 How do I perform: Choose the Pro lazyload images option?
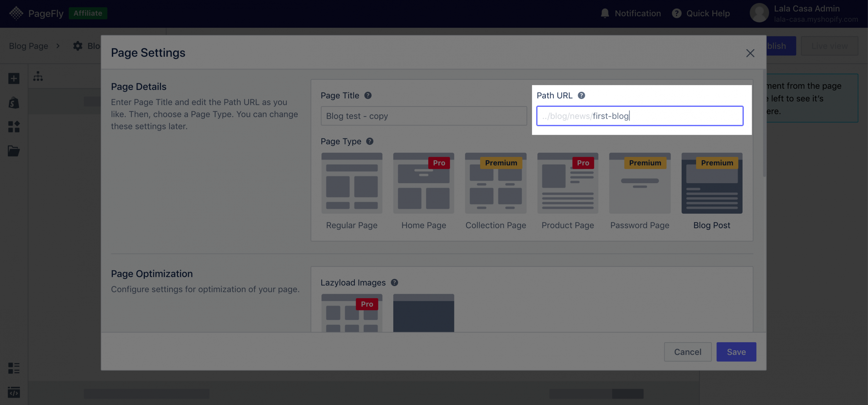pos(352,313)
